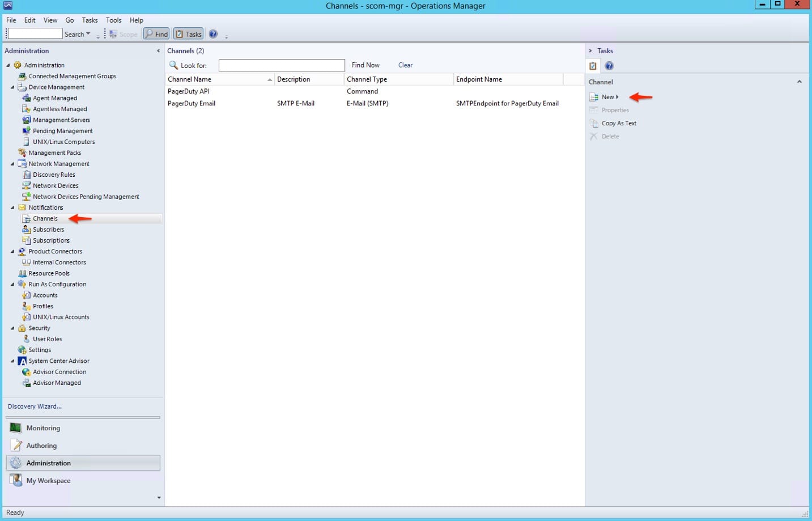Screen dimensions: 812x521
Task: Open the Discovery Wizard link
Action: (x=35, y=406)
